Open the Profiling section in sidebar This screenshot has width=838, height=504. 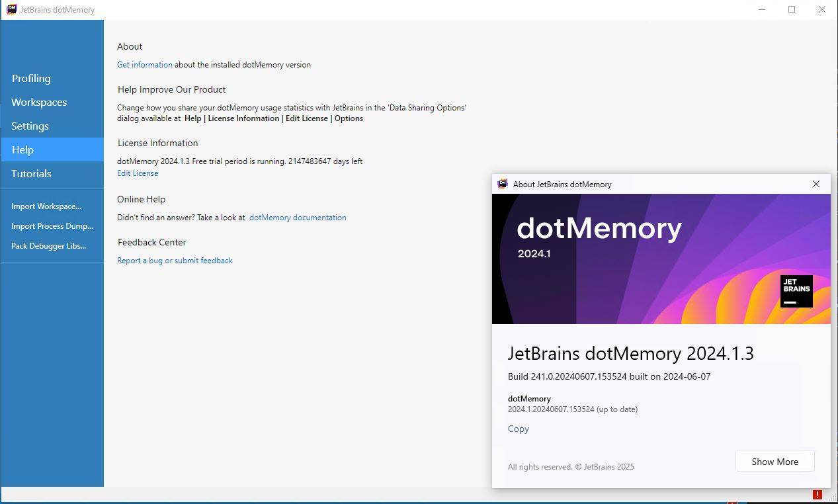click(52, 78)
